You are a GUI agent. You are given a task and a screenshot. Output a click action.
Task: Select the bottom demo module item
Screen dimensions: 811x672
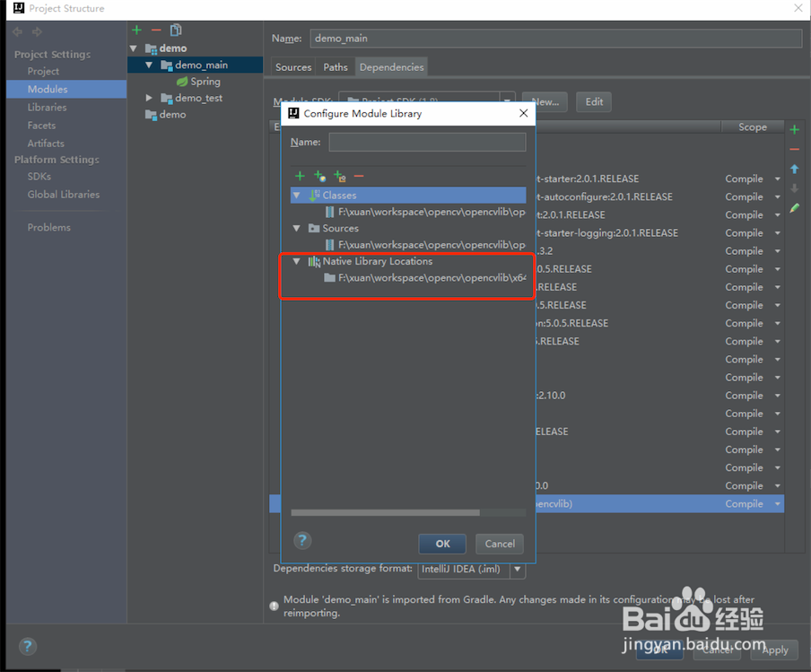172,114
